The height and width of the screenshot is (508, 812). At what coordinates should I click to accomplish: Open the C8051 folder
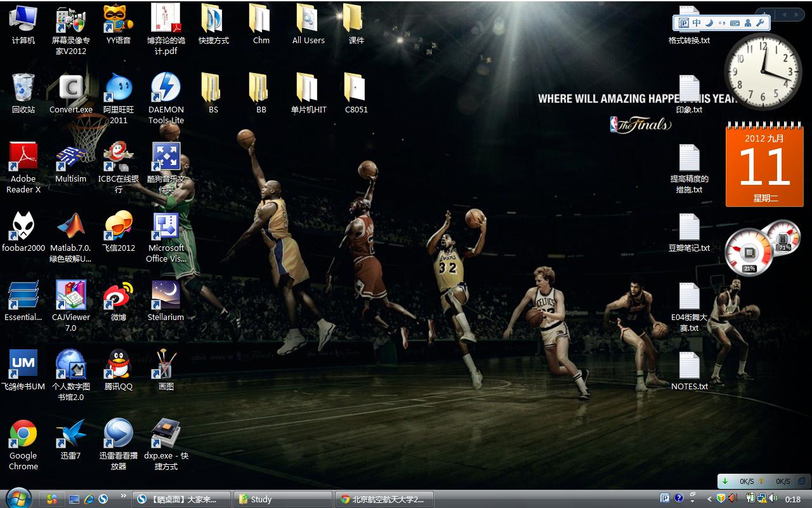357,93
